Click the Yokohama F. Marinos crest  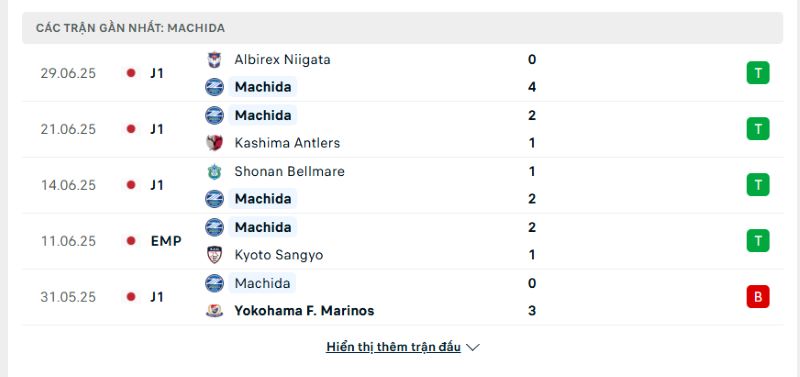click(x=214, y=311)
